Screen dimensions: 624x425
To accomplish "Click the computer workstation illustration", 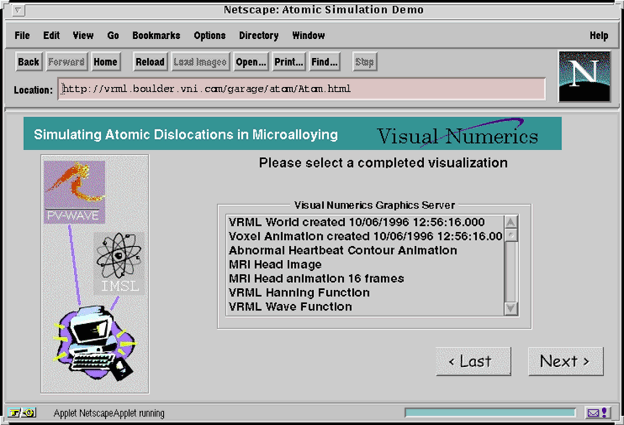I will click(x=96, y=342).
